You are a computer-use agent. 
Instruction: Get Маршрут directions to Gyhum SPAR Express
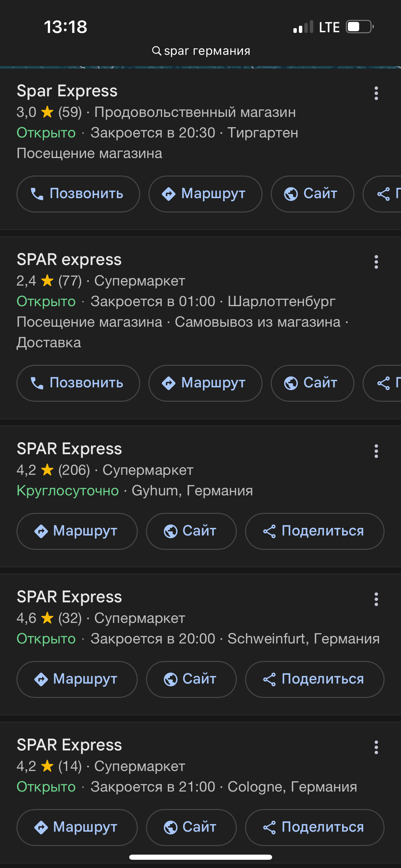(x=77, y=531)
